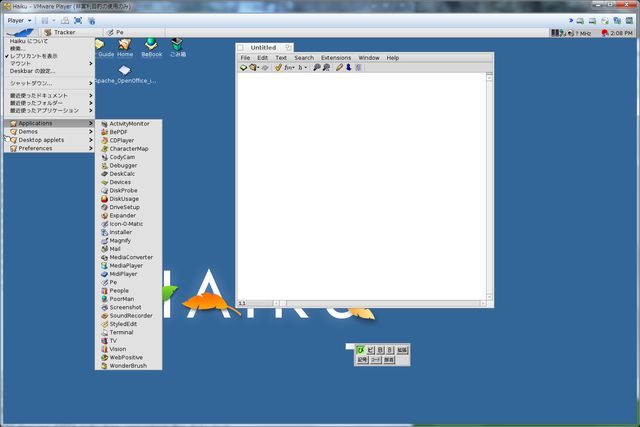Launch Pe editor from Applications list
Screen dimensions: 640x427
point(129,282)
